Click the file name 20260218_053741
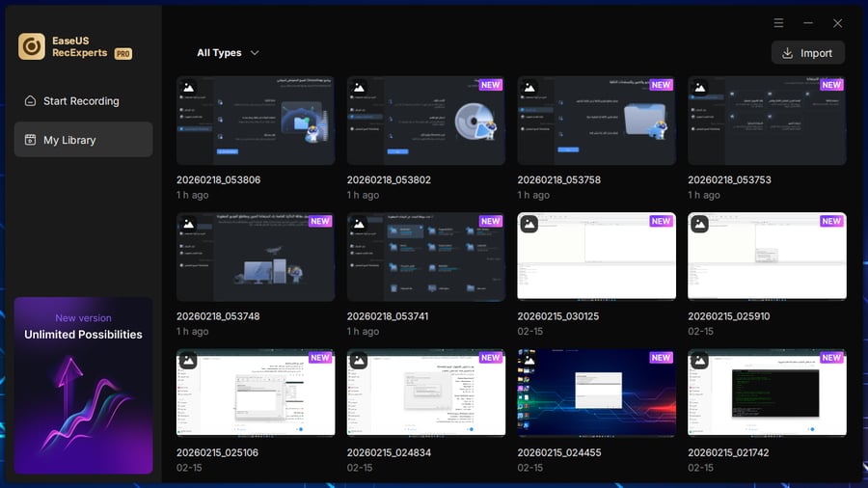The image size is (868, 488). (388, 316)
